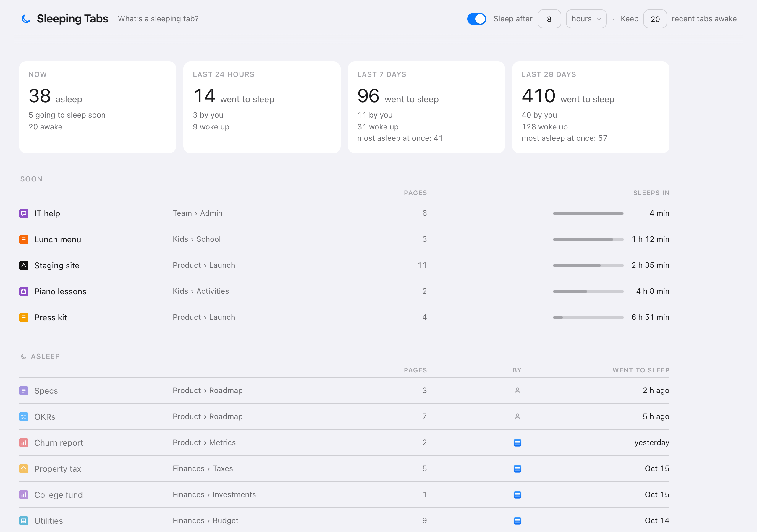Click the 'yesterday' went to sleep value
Image resolution: width=757 pixels, height=532 pixels.
[x=652, y=443]
